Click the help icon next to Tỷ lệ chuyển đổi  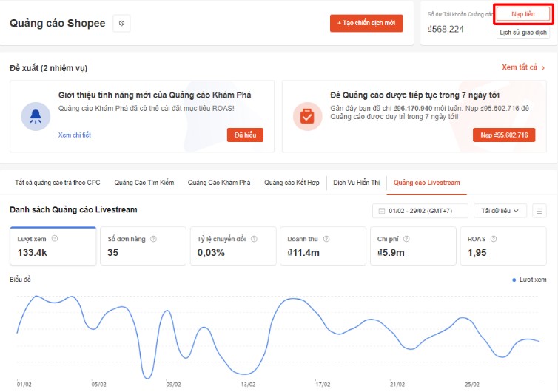pyautogui.click(x=254, y=239)
